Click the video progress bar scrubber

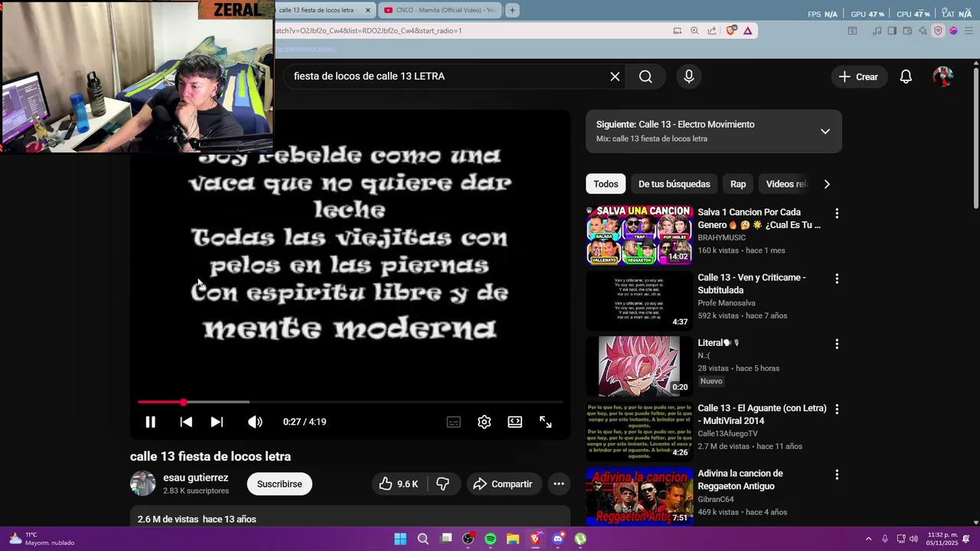pyautogui.click(x=184, y=402)
